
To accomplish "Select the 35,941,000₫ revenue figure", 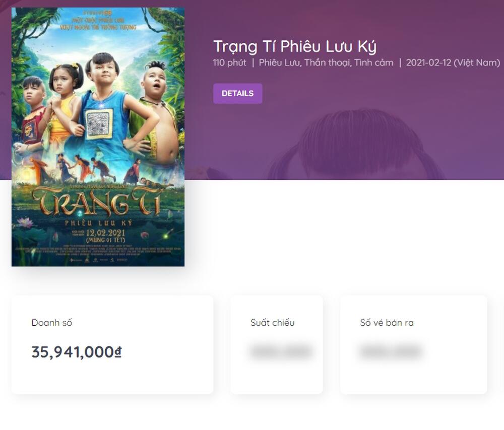I will pyautogui.click(x=77, y=352).
